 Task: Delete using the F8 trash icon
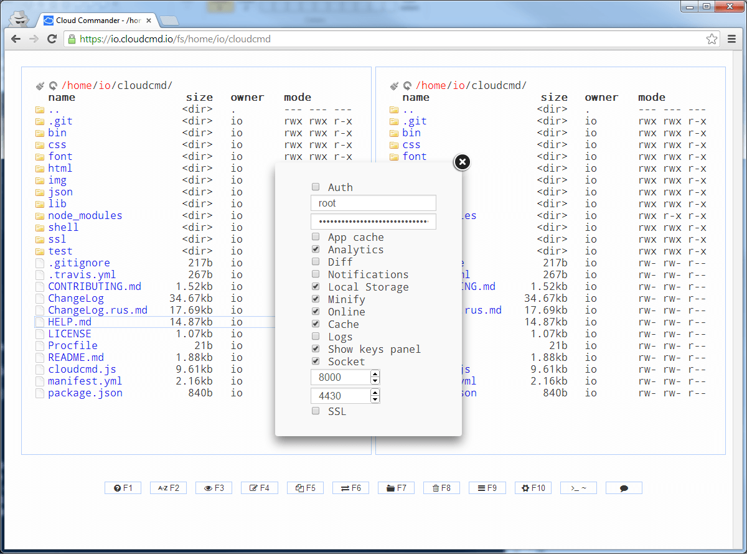(441, 487)
